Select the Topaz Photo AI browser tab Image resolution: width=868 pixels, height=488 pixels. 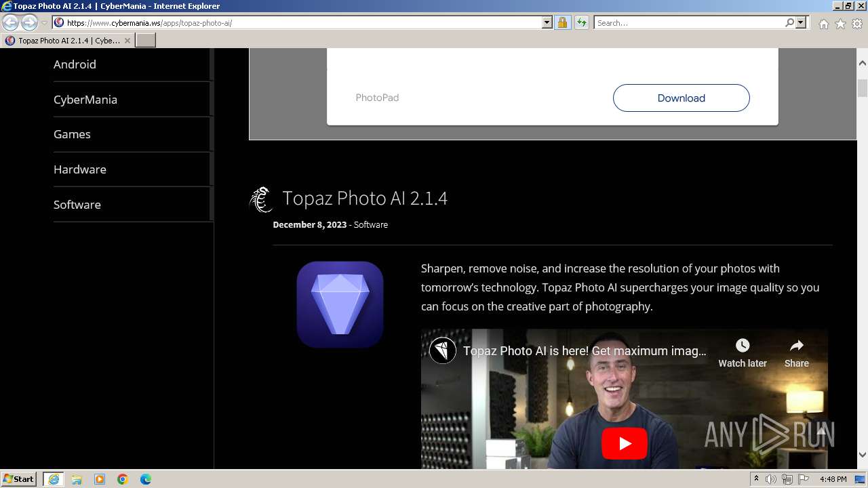click(x=68, y=41)
